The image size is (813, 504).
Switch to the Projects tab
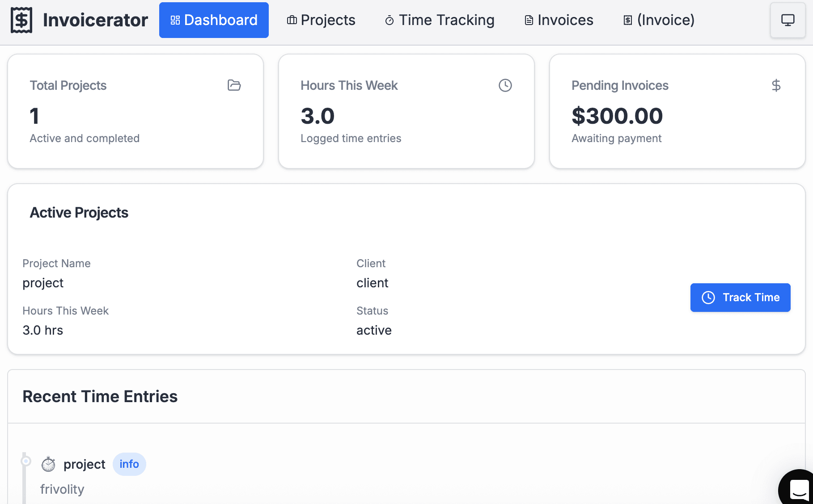[x=321, y=20]
